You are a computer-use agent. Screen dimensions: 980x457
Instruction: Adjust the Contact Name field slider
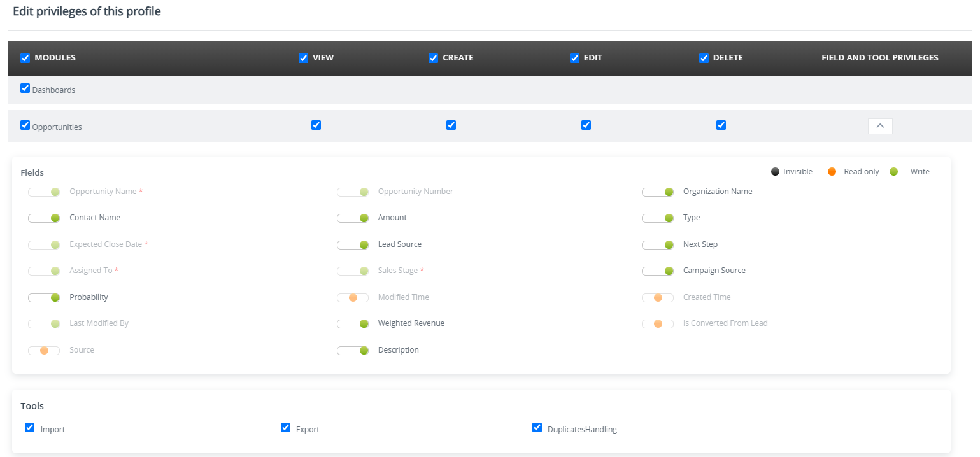44,218
